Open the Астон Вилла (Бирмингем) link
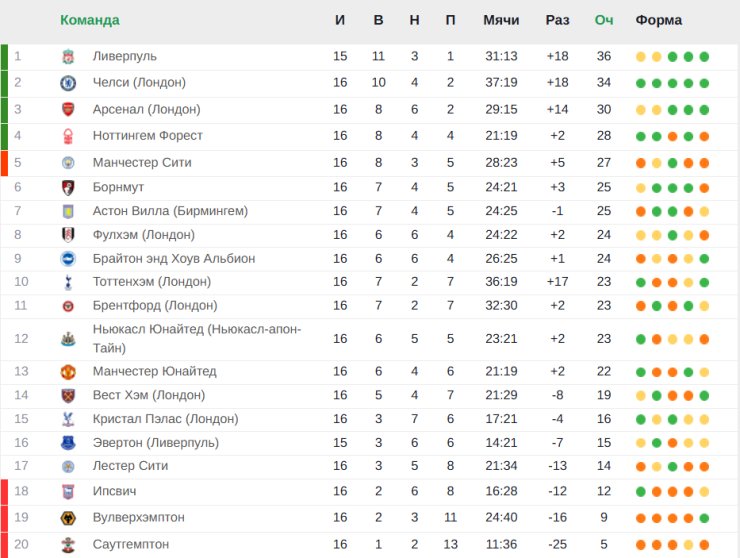Image resolution: width=740 pixels, height=558 pixels. [170, 211]
